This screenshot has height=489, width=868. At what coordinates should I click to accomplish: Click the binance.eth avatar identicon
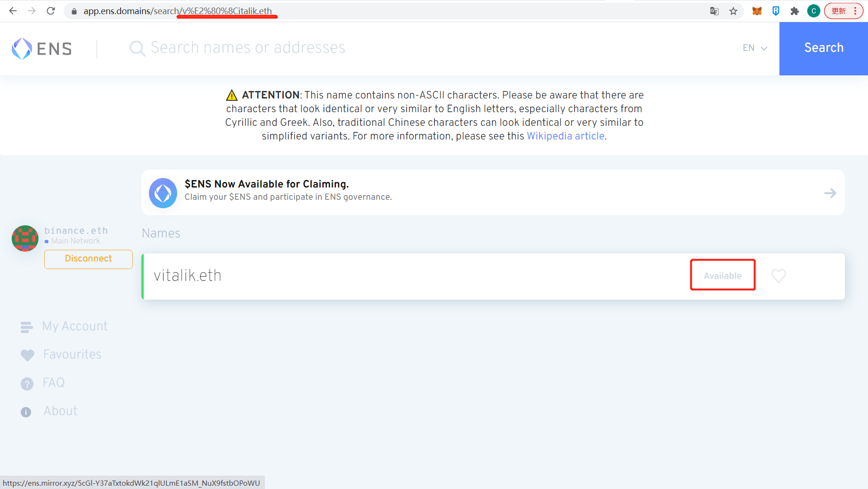pyautogui.click(x=25, y=238)
